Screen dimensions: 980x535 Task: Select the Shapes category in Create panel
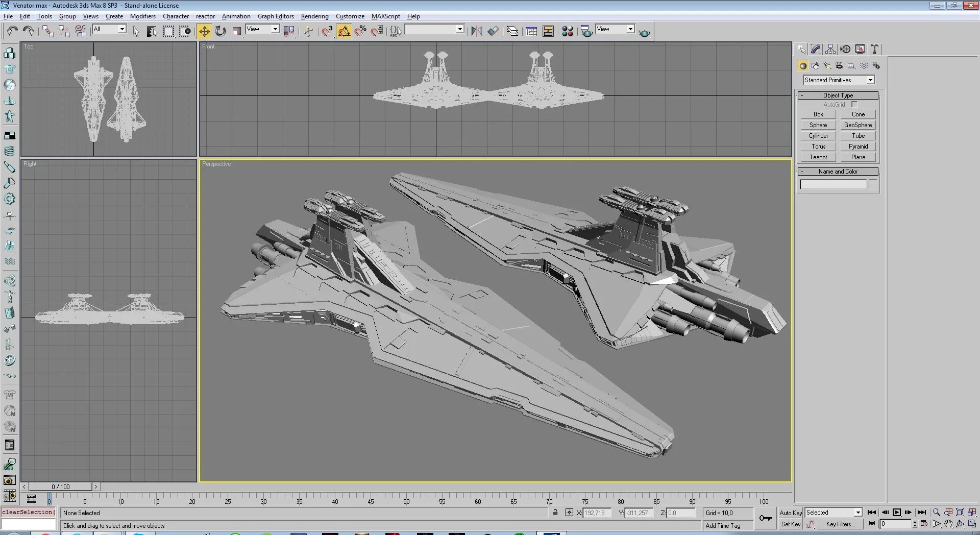[815, 66]
